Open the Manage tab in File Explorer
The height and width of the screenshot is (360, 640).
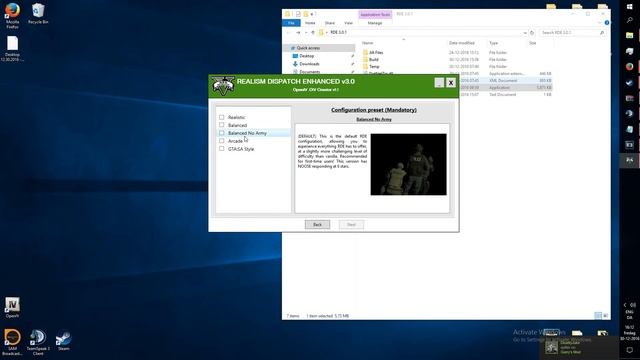point(375,23)
